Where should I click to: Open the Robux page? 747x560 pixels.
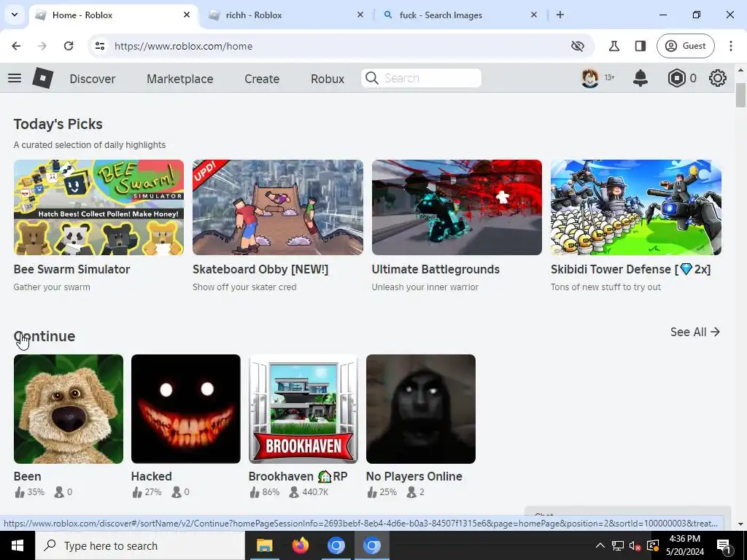point(328,79)
